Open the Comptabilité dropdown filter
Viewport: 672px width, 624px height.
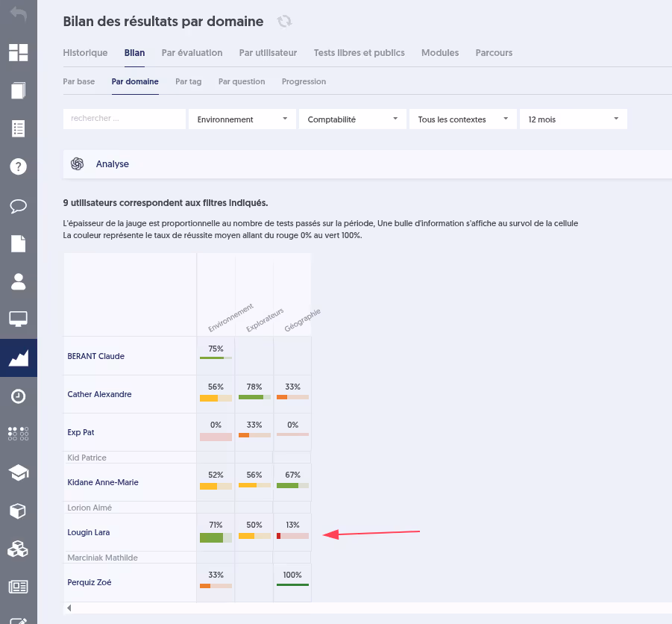pyautogui.click(x=353, y=119)
